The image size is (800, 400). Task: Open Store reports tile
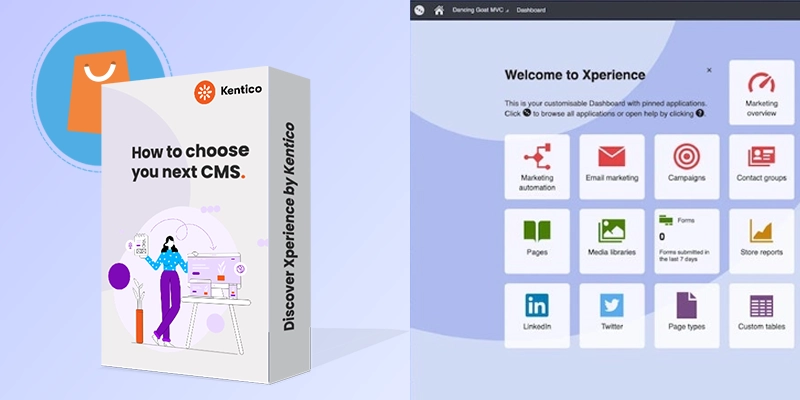(x=761, y=240)
